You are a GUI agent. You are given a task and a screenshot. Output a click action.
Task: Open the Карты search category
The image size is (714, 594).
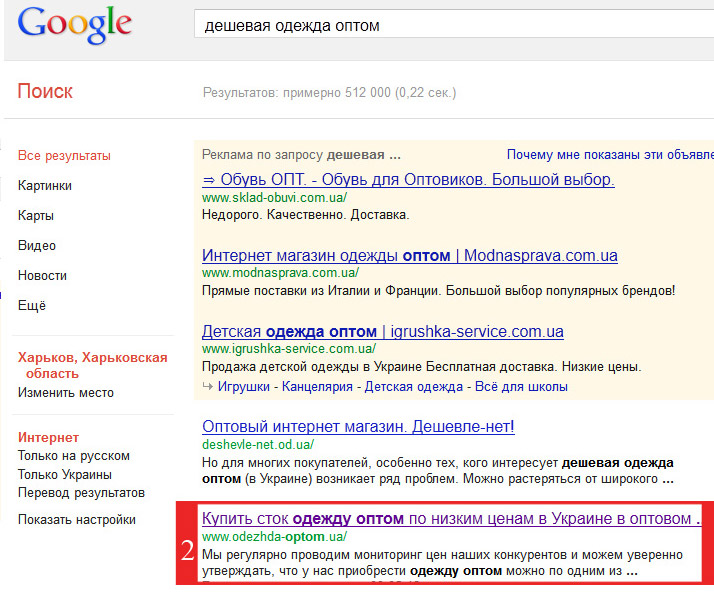[36, 215]
